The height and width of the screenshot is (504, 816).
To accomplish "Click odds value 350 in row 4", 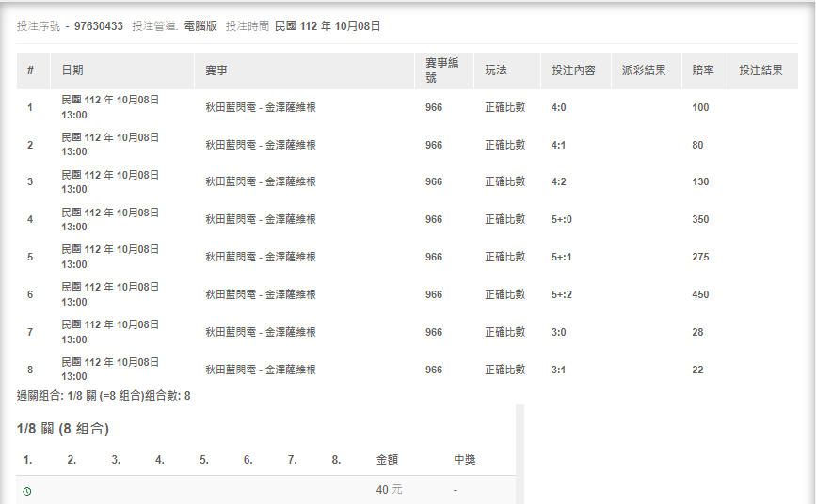I will tap(700, 219).
